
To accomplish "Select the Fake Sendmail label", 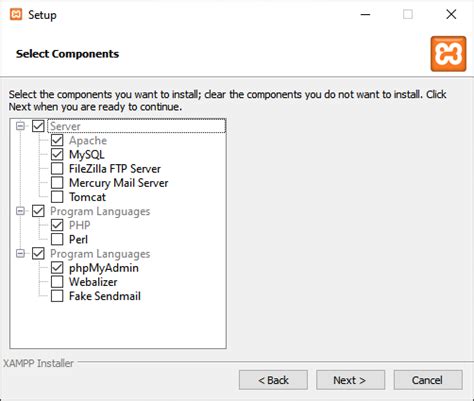I will pyautogui.click(x=105, y=296).
